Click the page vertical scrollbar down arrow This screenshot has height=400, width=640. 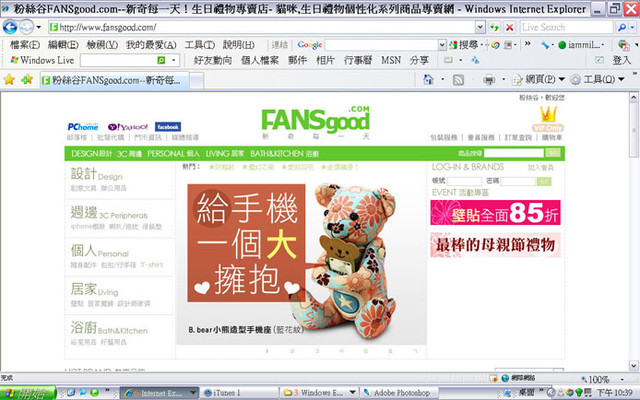633,366
